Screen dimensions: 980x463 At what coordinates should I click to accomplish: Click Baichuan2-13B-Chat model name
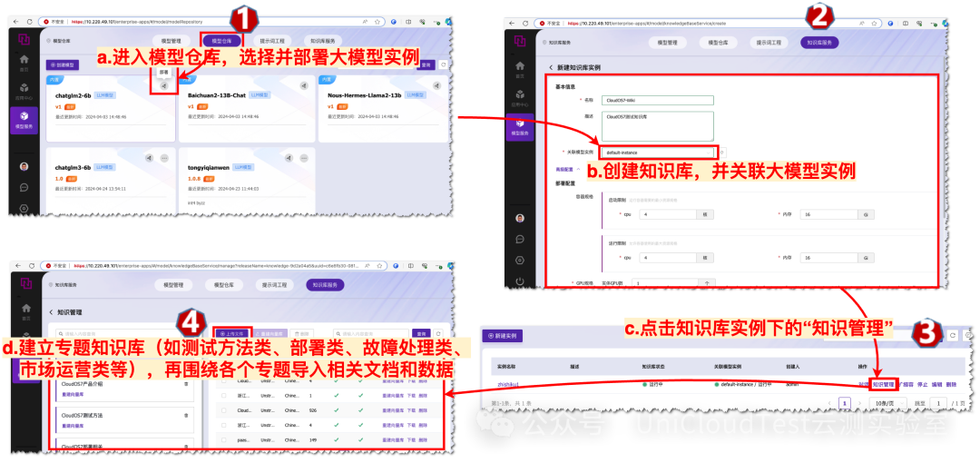(x=217, y=95)
